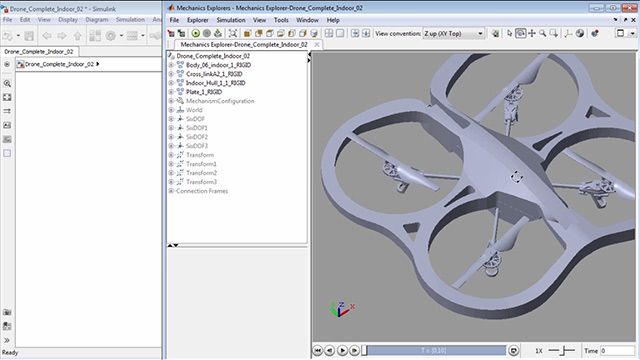Select the isometric view cube icon at row end

pyautogui.click(x=314, y=33)
